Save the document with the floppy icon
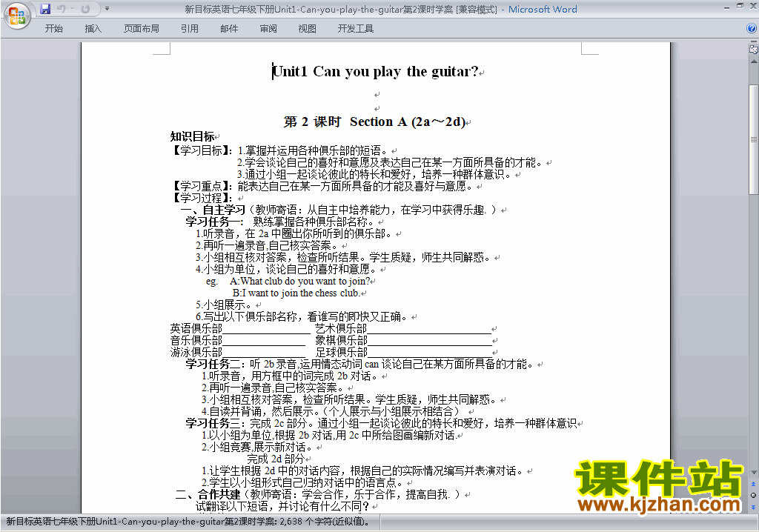759x532 pixels. coord(45,9)
